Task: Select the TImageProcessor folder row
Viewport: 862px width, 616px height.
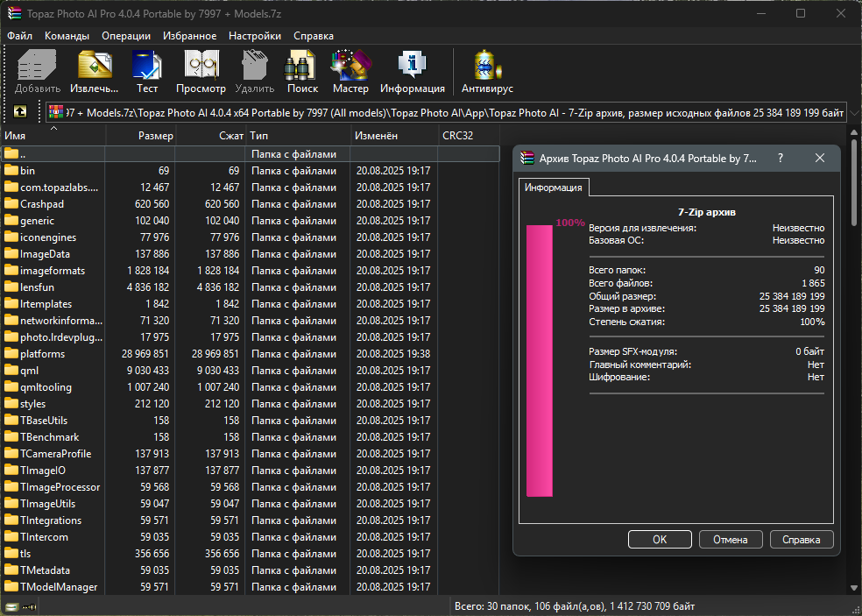Action: click(250, 486)
